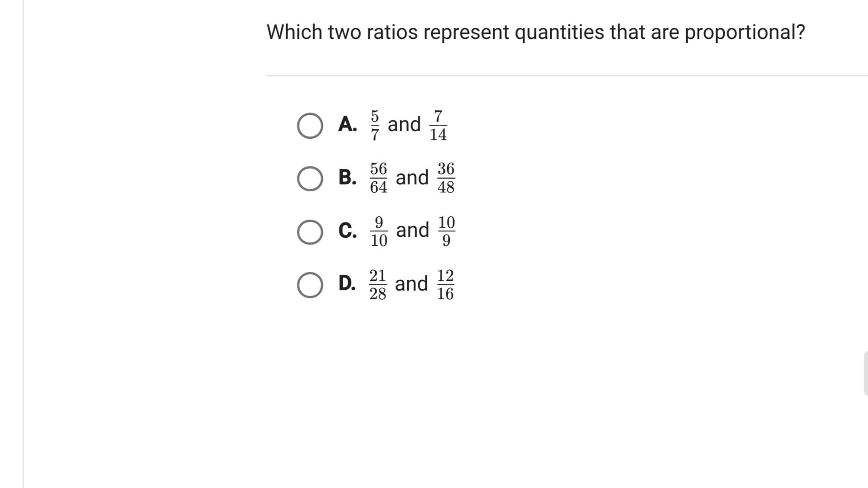The image size is (868, 488).
Task: Click the fraction 36/48 in option B
Action: click(446, 178)
